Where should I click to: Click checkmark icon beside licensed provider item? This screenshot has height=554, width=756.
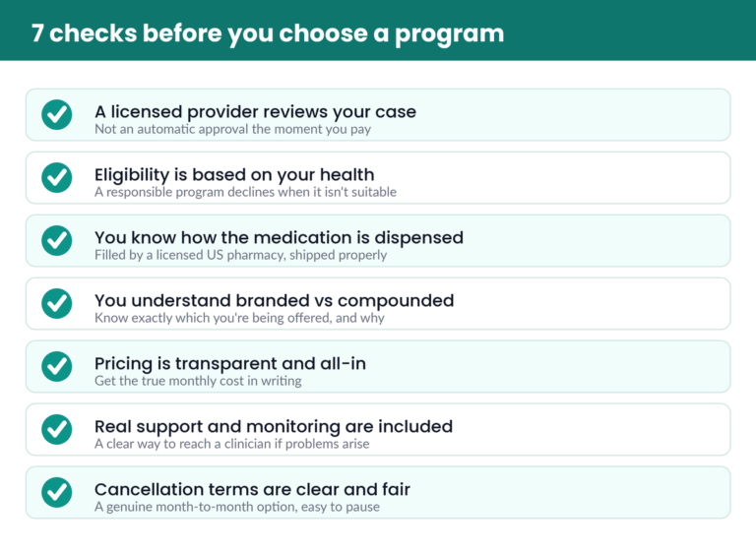(x=57, y=115)
